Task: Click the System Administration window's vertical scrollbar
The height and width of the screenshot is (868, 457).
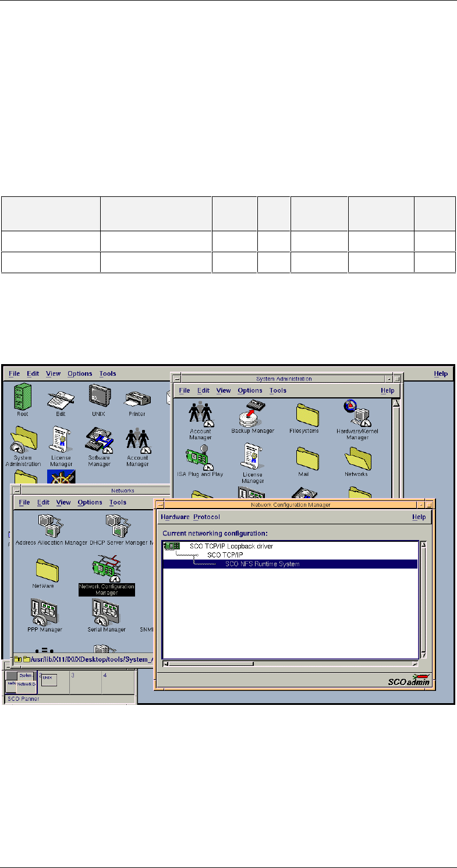Action: 396,449
